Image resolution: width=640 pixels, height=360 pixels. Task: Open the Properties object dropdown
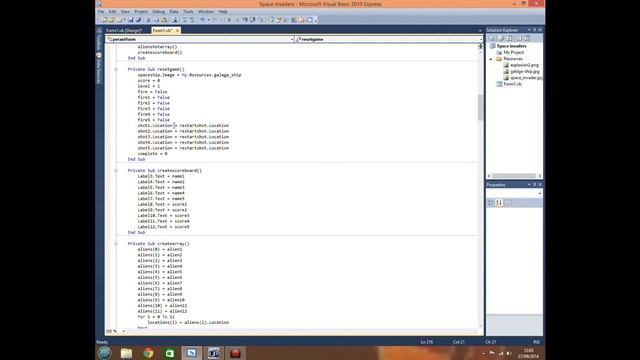tap(540, 193)
